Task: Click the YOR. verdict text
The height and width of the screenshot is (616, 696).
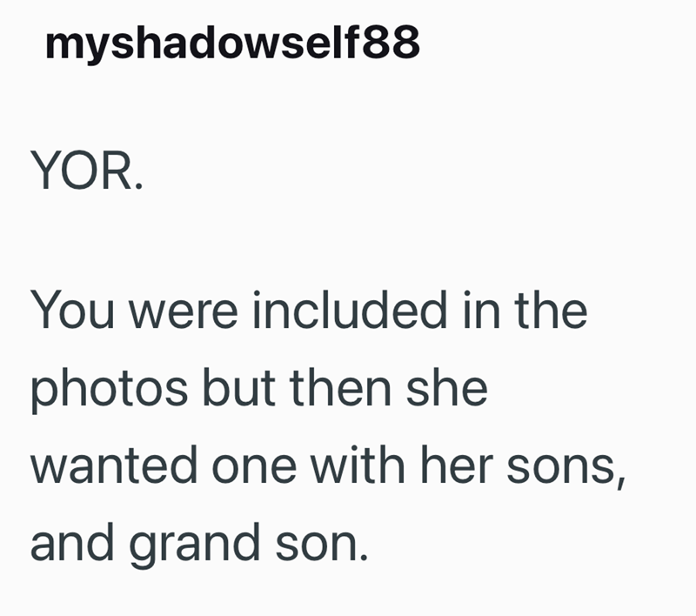Action: (86, 171)
